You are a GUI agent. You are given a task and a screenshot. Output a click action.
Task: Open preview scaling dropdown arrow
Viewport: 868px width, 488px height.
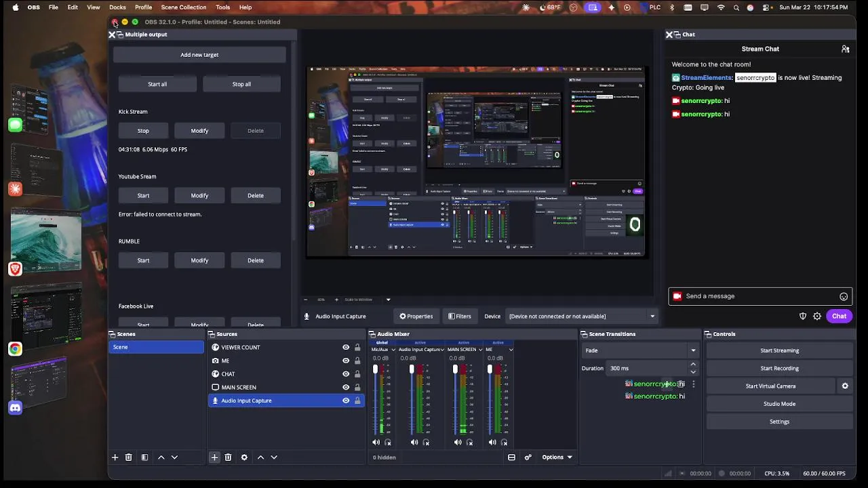[x=388, y=300]
